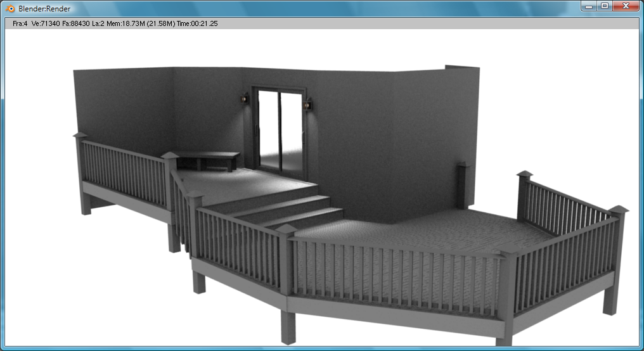This screenshot has width=644, height=351.
Task: Click the 'Ve:71340' vertex count text
Action: (x=46, y=24)
